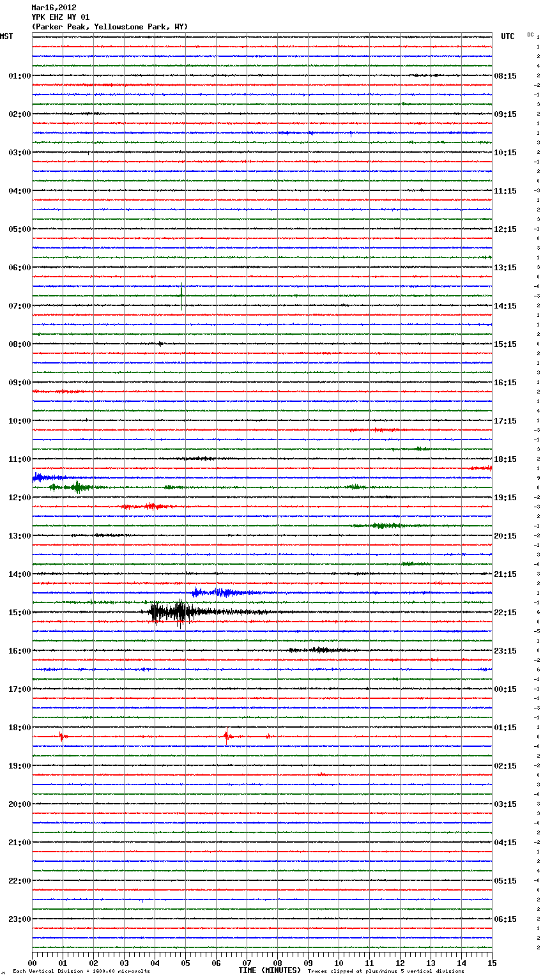Click the 16:15 UTC label
Screen dimensions: 543x980
pyautogui.click(x=505, y=383)
